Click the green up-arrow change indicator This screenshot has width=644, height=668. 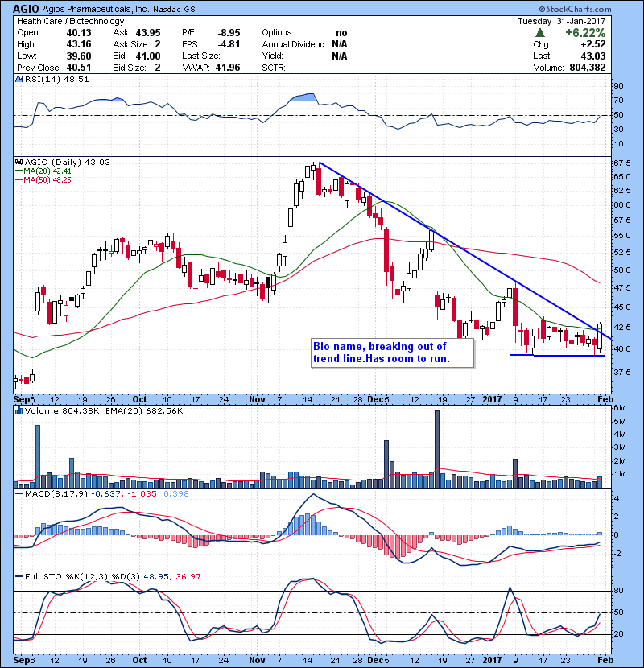[x=539, y=33]
